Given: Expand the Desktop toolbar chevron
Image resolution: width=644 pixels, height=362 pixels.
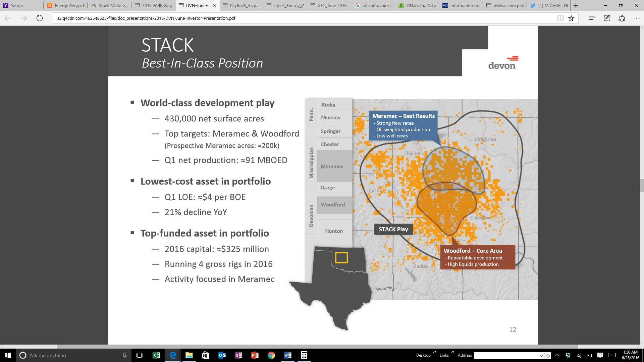Looking at the screenshot, I should pyautogui.click(x=435, y=352).
